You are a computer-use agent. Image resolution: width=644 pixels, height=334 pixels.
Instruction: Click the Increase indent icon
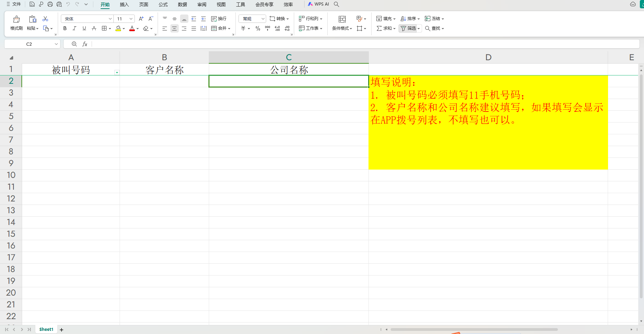click(x=204, y=19)
